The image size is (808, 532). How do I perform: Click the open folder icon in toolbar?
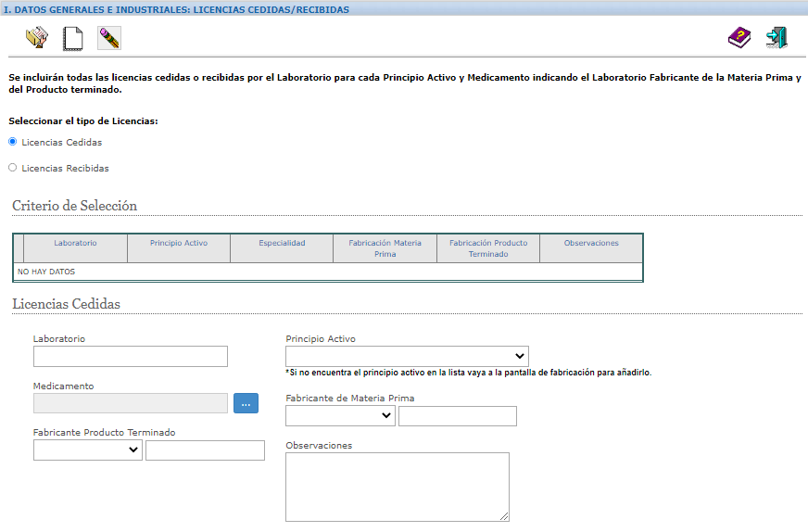(x=36, y=38)
